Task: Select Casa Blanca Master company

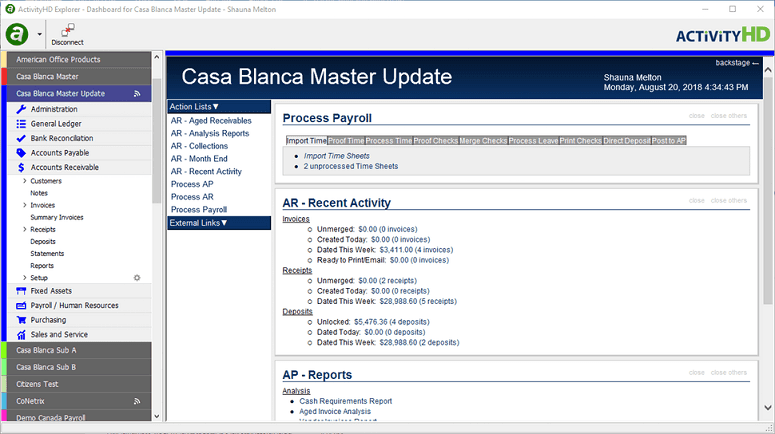Action: pyautogui.click(x=79, y=77)
